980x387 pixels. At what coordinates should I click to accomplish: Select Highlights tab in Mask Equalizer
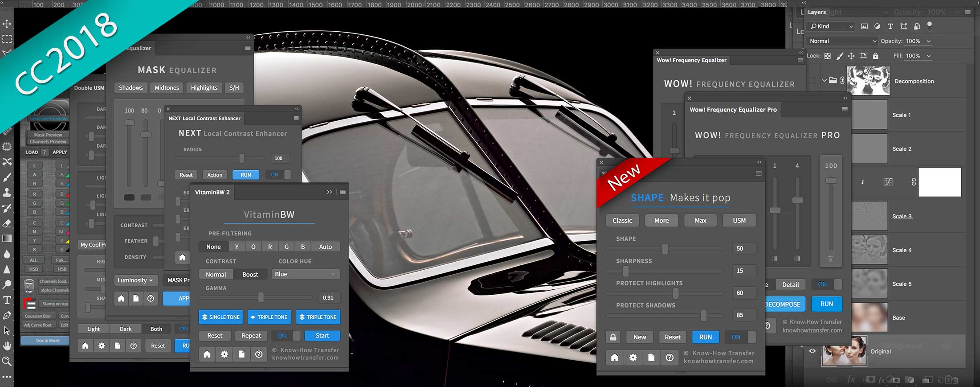pyautogui.click(x=204, y=88)
